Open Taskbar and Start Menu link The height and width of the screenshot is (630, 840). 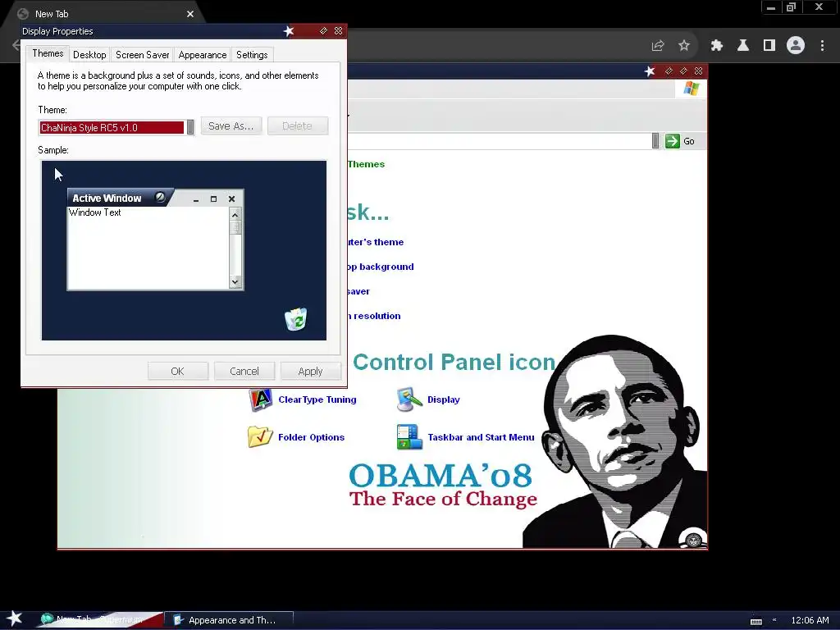point(481,437)
